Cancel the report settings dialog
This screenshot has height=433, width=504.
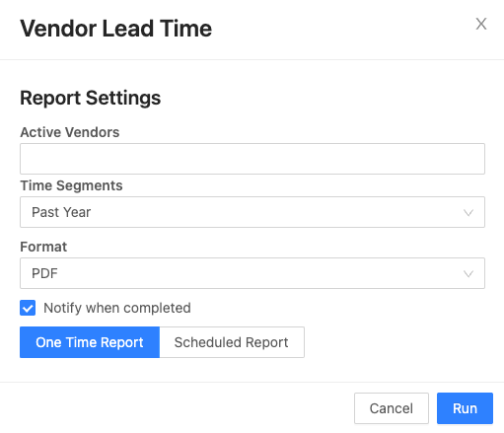coord(392,408)
